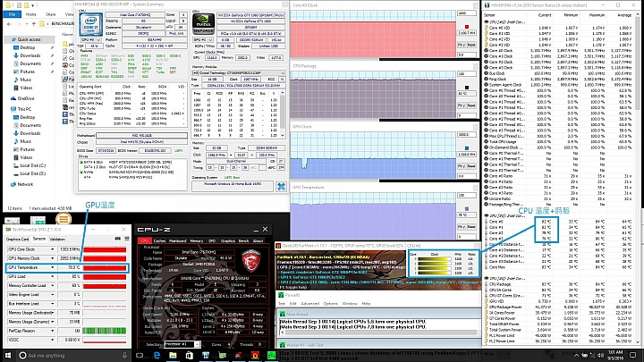
Task: Open Prime95 Options menu
Action: point(331,304)
